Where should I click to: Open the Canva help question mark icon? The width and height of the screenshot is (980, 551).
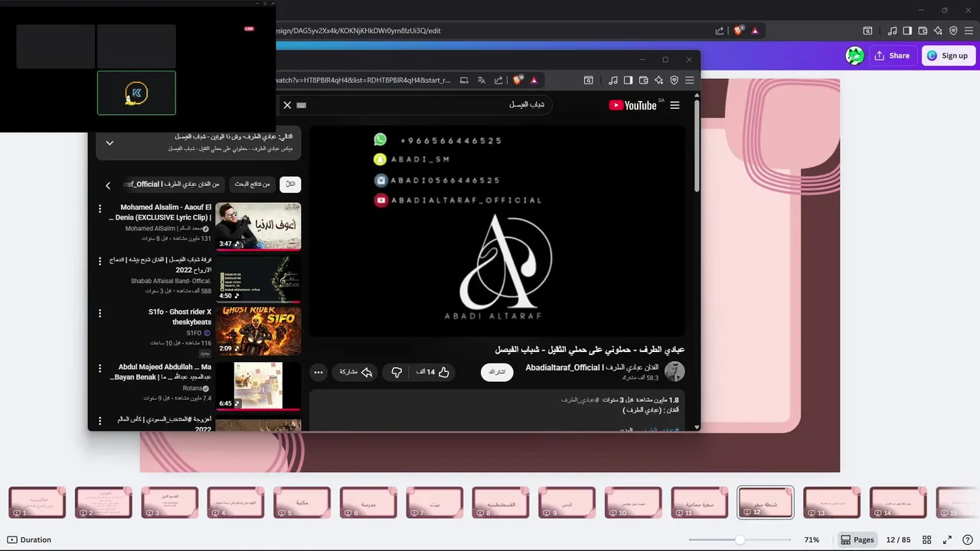point(968,540)
